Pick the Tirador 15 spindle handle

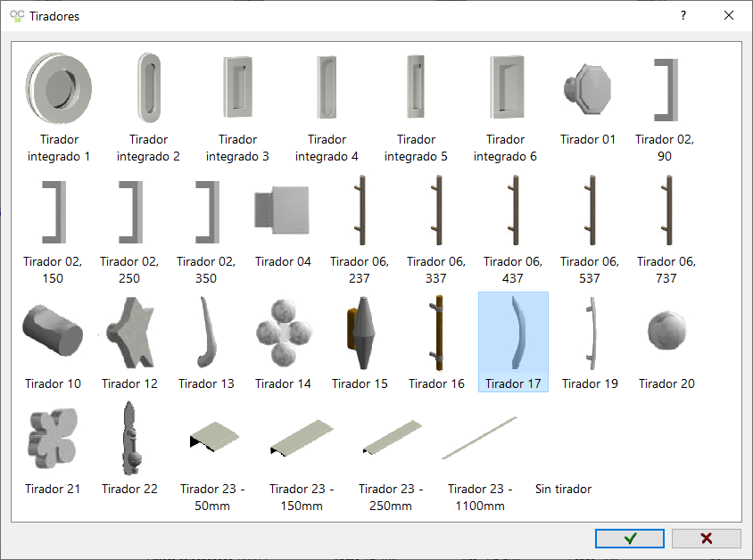(x=360, y=342)
